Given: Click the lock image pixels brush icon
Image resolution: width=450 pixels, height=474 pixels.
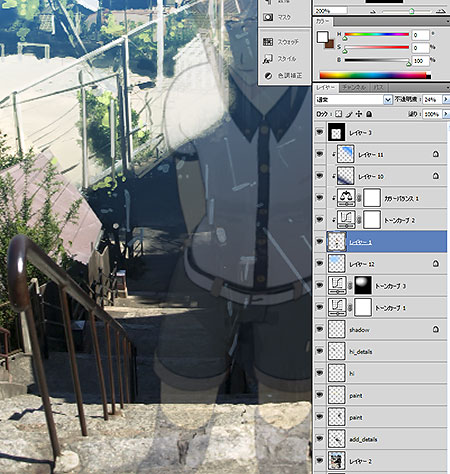Looking at the screenshot, I should [x=349, y=114].
